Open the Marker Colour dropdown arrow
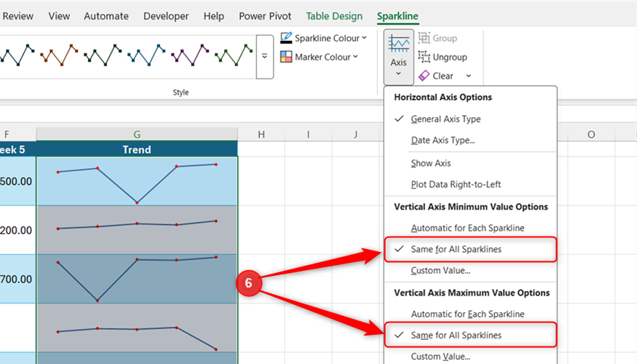The image size is (637, 364). point(355,57)
